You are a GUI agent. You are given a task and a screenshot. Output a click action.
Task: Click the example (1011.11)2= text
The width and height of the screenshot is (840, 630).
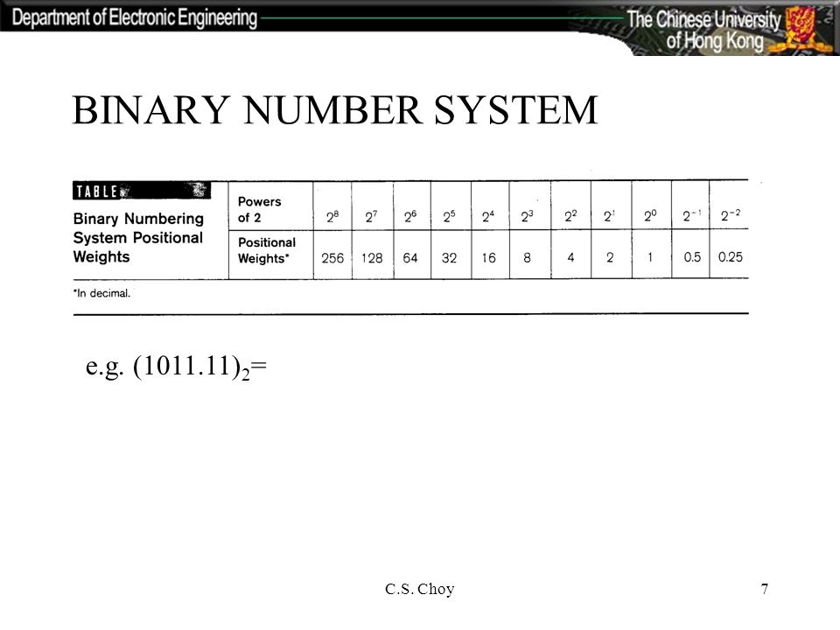176,367
